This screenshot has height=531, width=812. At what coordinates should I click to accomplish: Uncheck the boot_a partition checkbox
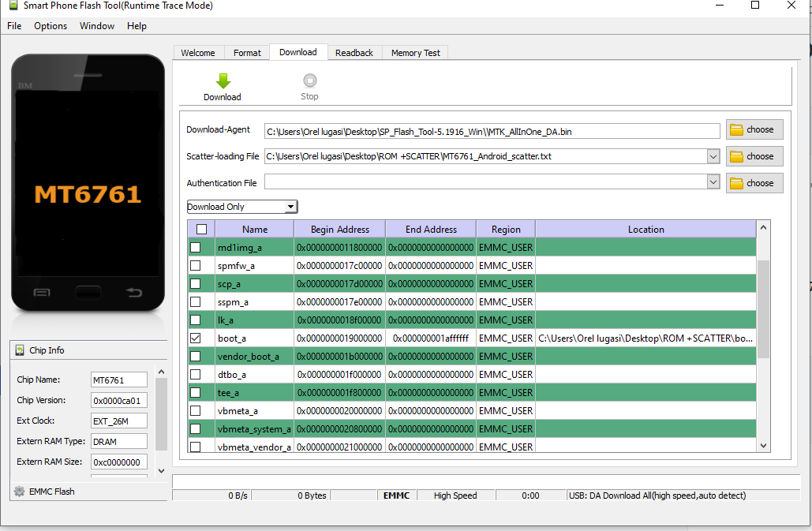(x=196, y=338)
